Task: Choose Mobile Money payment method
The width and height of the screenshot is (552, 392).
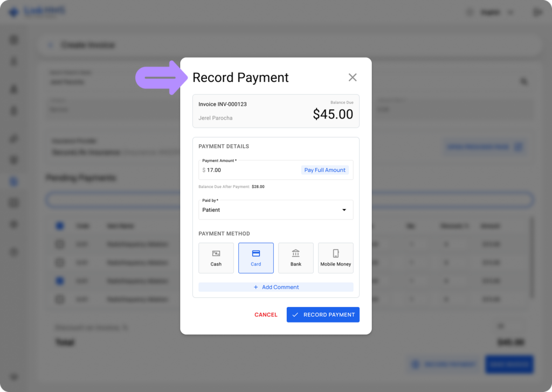Action: point(335,258)
